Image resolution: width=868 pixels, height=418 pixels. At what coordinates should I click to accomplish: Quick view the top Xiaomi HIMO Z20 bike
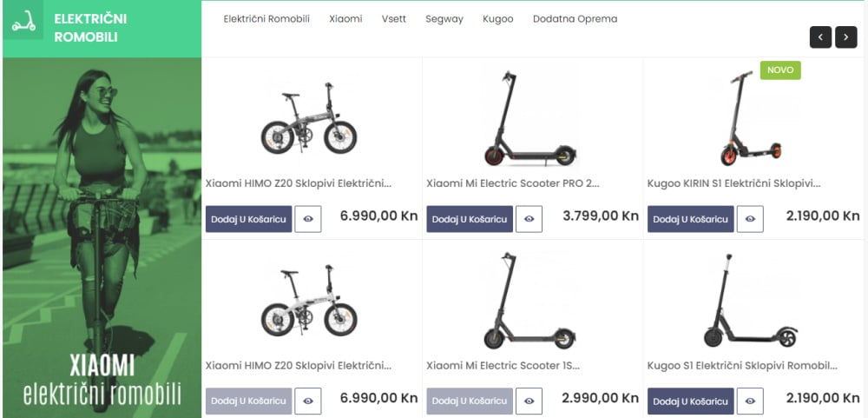coord(308,219)
